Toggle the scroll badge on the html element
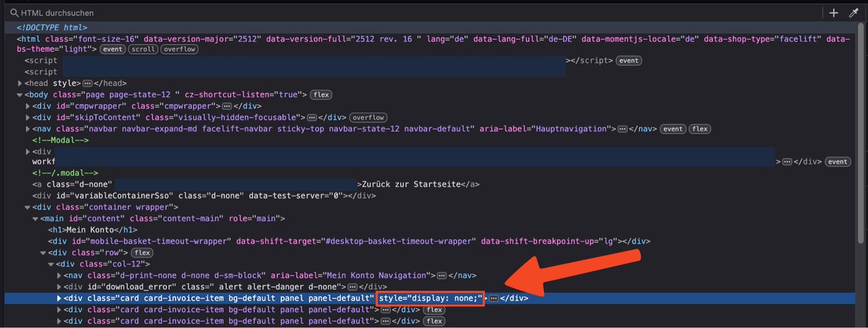This screenshot has height=328, width=868. [143, 49]
